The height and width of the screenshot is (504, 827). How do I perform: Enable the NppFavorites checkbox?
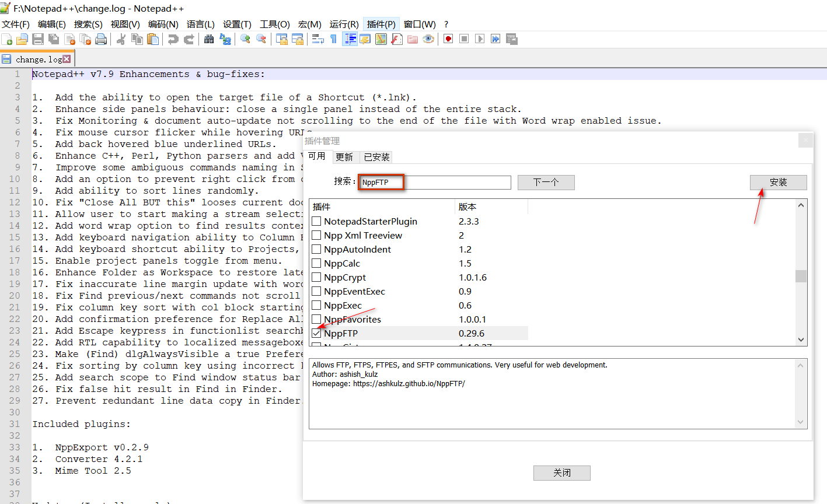click(x=316, y=320)
